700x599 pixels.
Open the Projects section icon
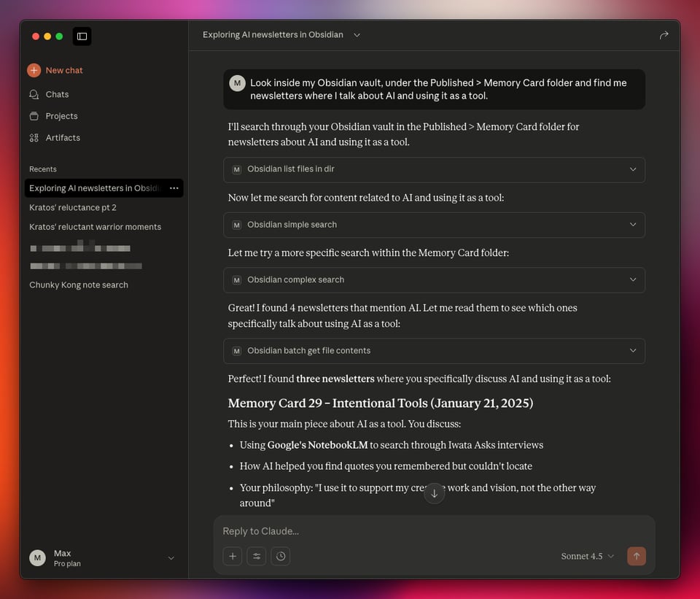pos(32,116)
